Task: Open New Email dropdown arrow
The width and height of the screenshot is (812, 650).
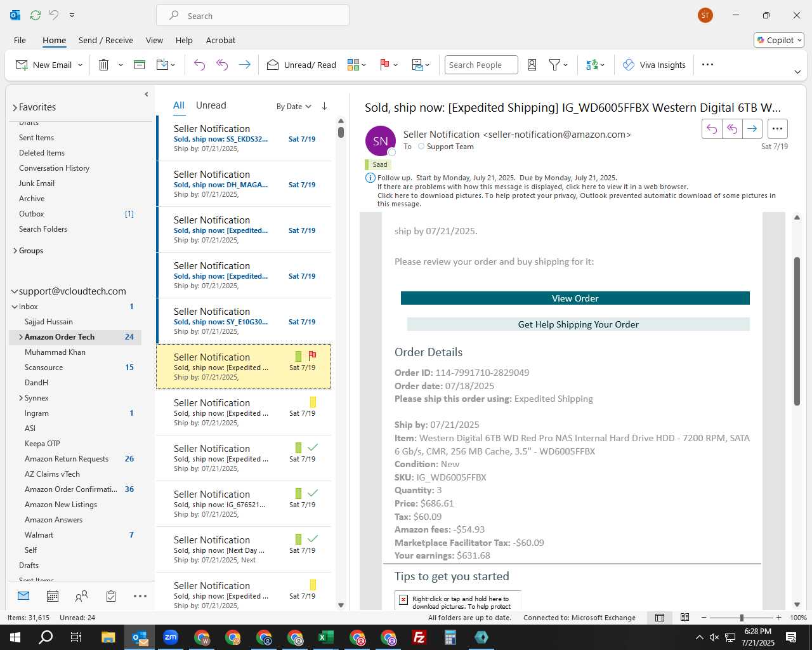Action: (80, 65)
